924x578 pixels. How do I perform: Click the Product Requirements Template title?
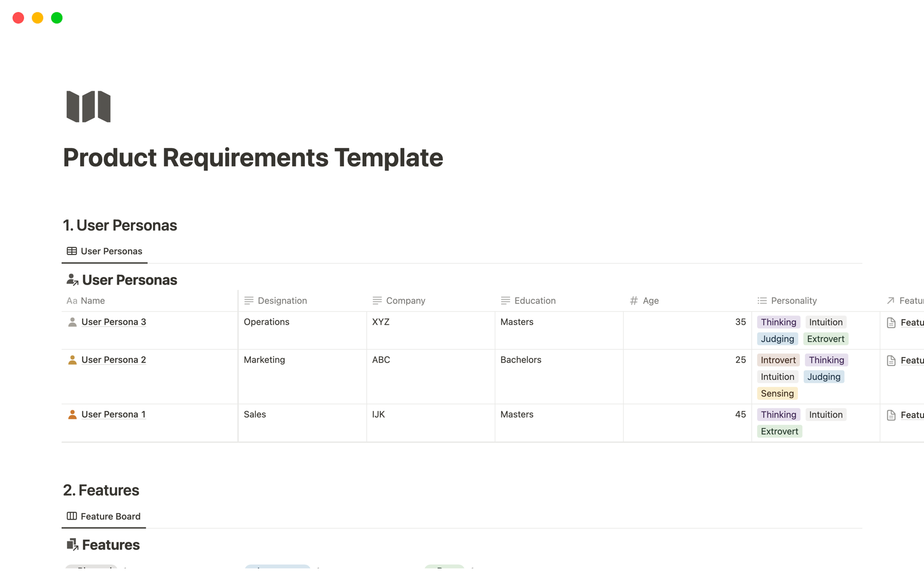(253, 158)
